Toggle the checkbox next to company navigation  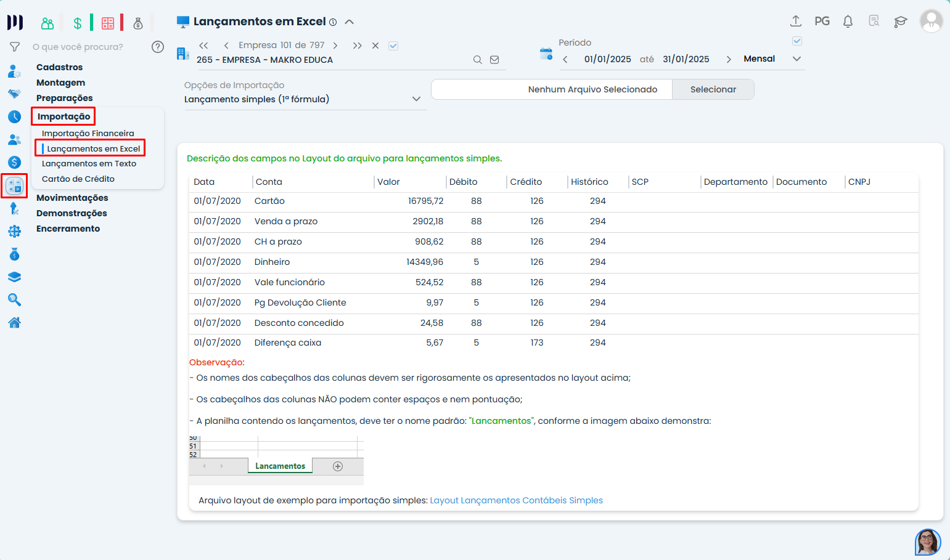393,46
